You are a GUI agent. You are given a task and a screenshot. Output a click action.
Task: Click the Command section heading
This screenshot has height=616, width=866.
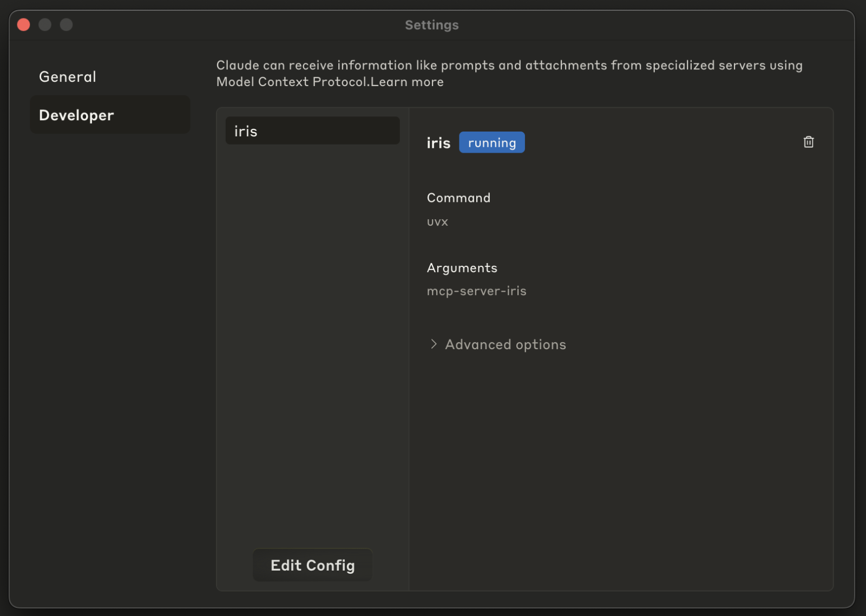(x=458, y=198)
